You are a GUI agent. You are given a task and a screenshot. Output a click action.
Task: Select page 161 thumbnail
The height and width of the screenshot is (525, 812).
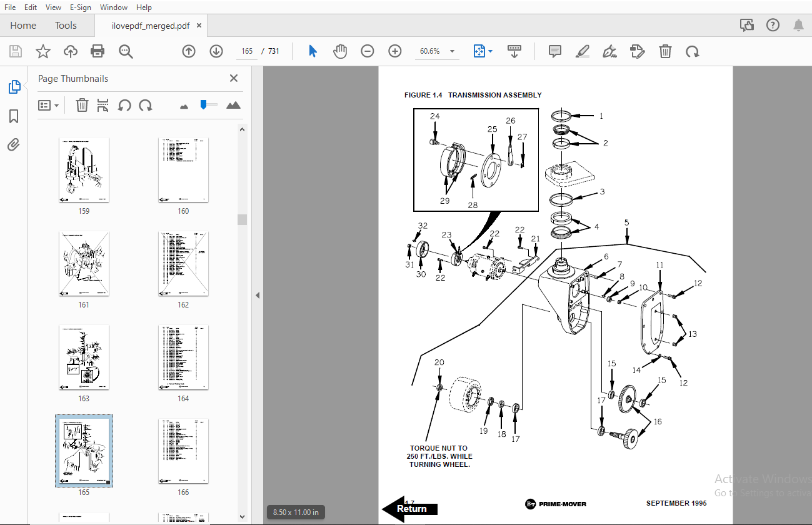tap(84, 263)
